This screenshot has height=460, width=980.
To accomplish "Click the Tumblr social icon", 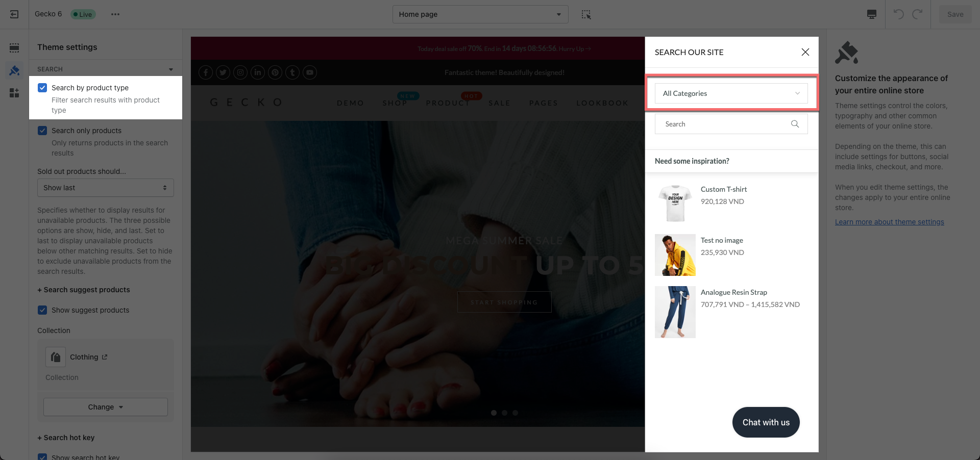I will pyautogui.click(x=292, y=72).
